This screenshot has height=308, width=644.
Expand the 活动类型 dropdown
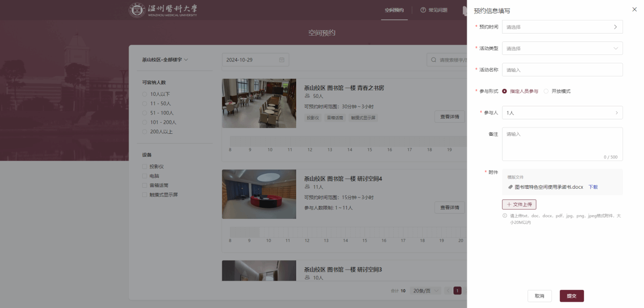coord(562,49)
